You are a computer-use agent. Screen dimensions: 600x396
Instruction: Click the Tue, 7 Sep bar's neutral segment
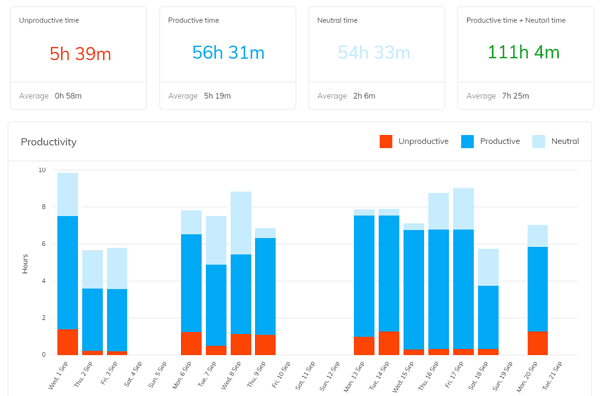(216, 240)
